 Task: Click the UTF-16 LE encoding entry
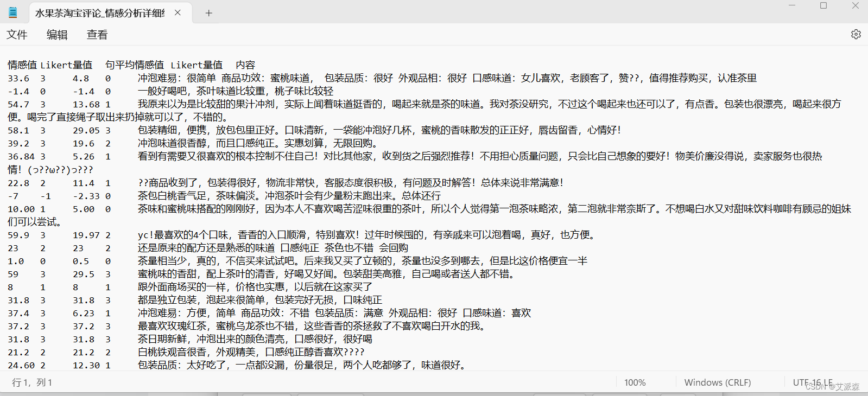pos(813,382)
